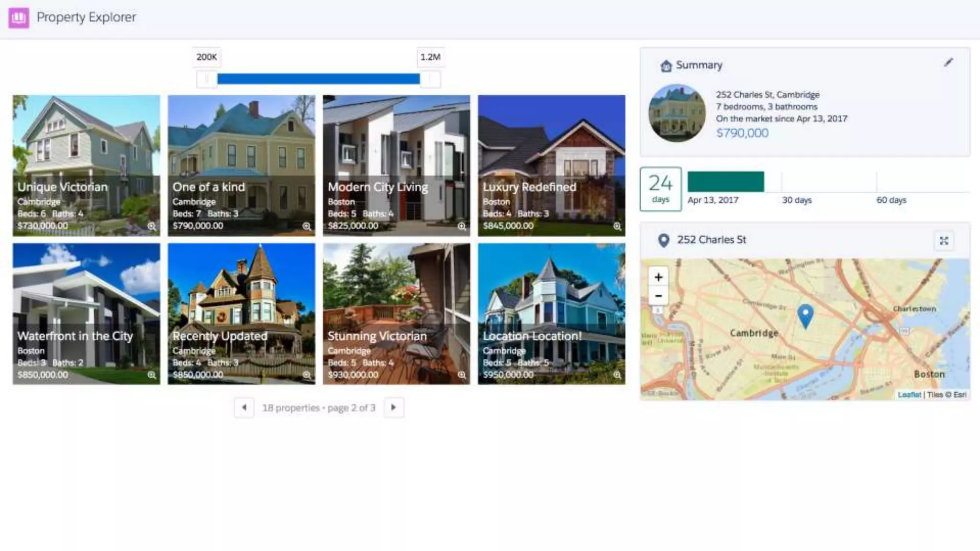The width and height of the screenshot is (980, 551).
Task: Click the magnifier icon on the Stunning Victorian tile
Action: [x=462, y=375]
